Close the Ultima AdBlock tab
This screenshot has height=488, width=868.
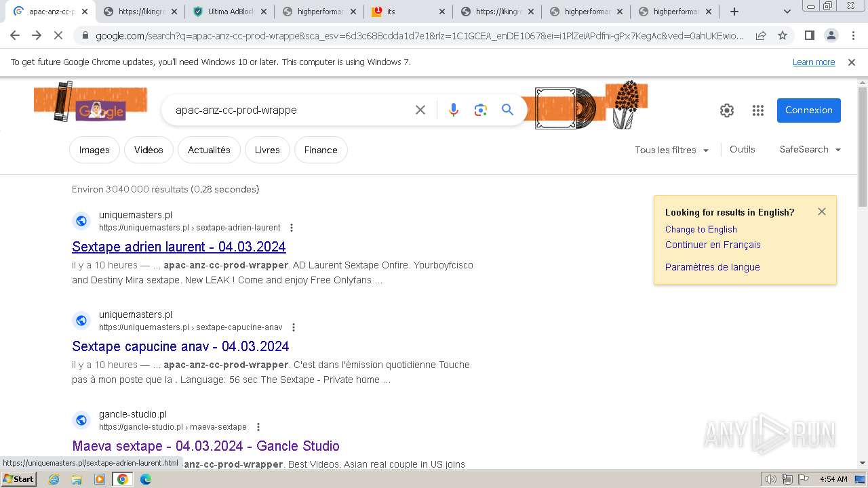click(264, 12)
